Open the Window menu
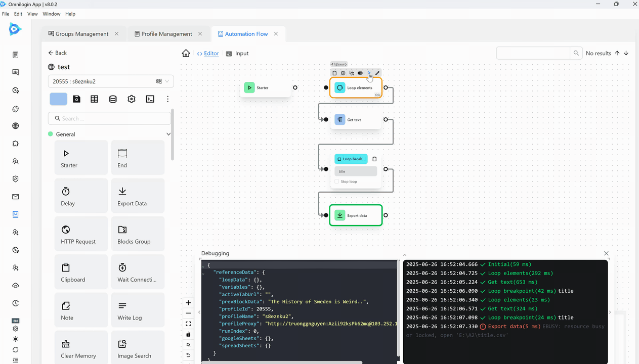The height and width of the screenshot is (364, 639). tap(51, 14)
